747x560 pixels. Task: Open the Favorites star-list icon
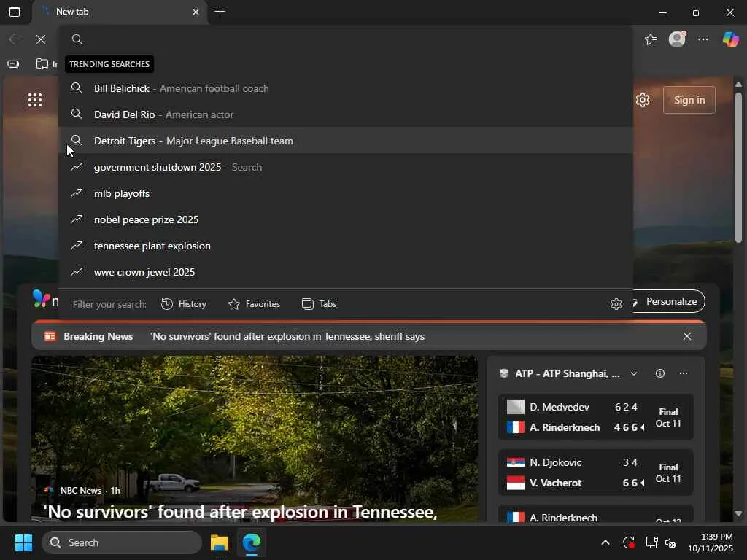coord(651,39)
